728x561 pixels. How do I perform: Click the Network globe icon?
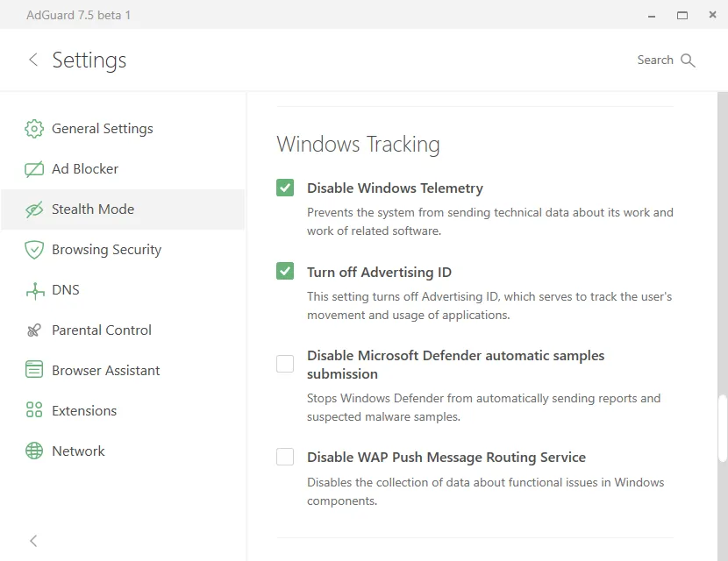[34, 451]
